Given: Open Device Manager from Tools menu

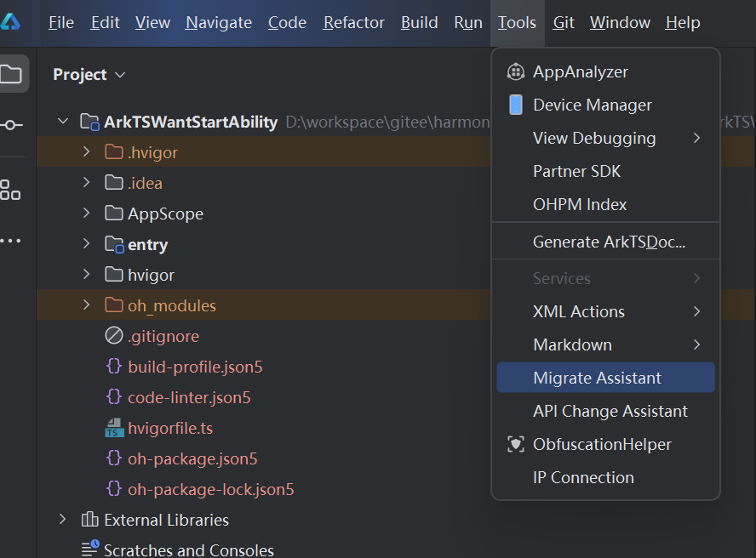Looking at the screenshot, I should click(x=592, y=105).
